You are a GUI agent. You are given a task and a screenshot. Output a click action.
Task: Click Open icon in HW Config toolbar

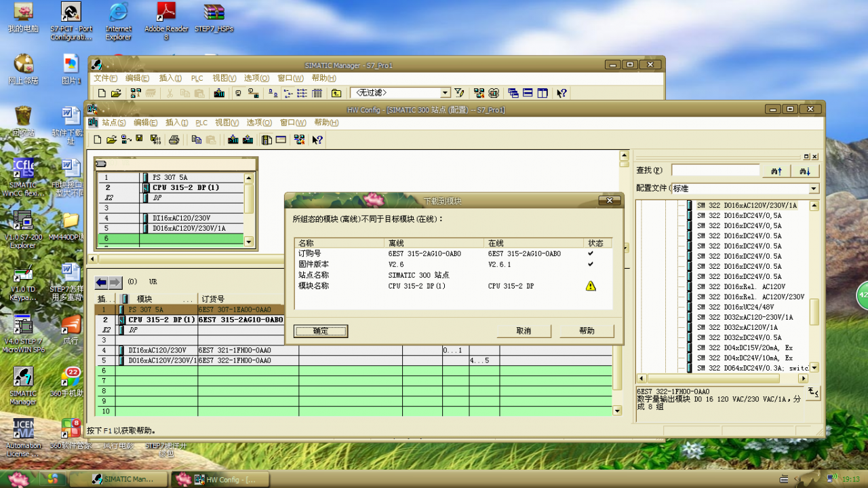[111, 140]
